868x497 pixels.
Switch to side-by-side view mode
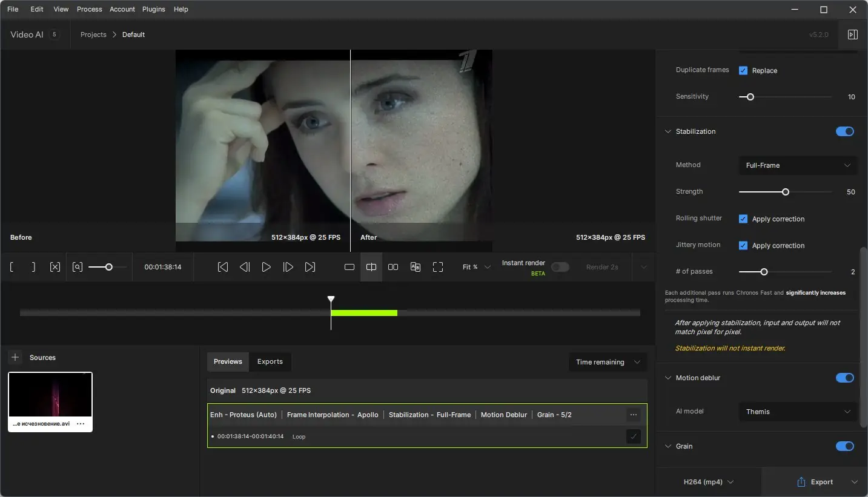click(393, 267)
